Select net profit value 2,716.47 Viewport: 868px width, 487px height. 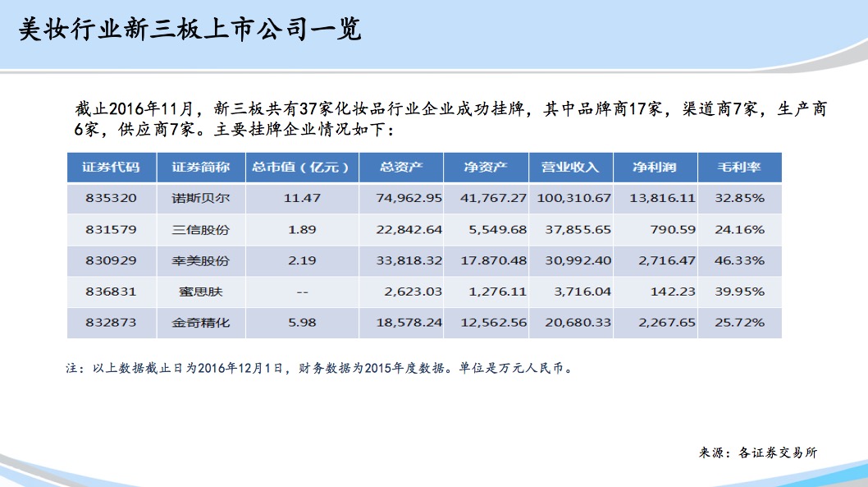(666, 260)
